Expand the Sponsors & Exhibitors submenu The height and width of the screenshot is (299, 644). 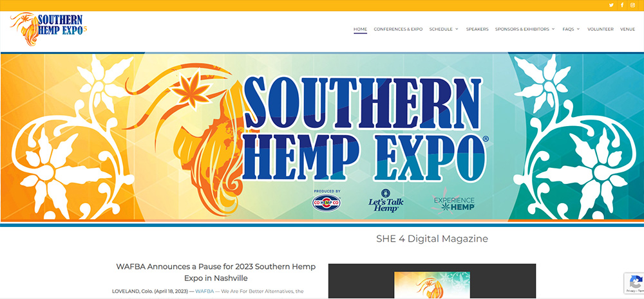click(524, 29)
